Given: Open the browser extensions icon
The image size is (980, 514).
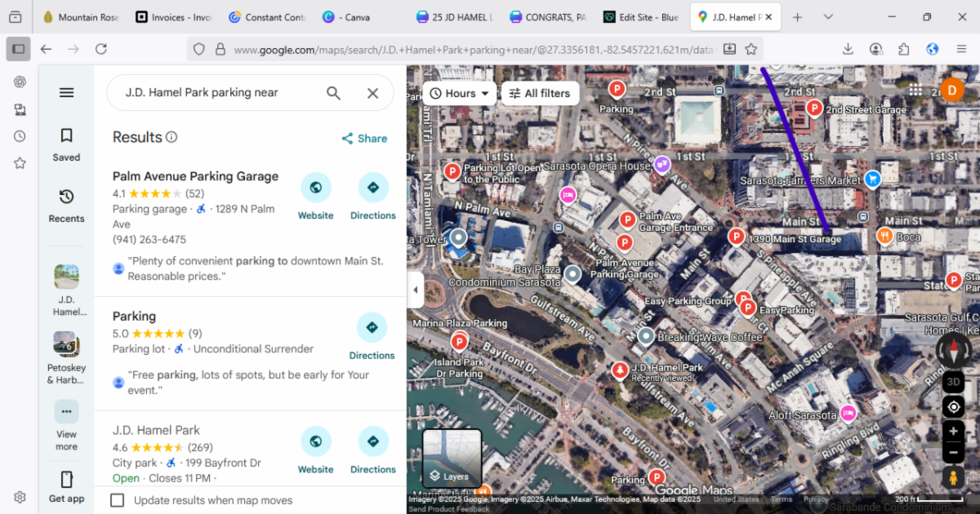Looking at the screenshot, I should point(904,49).
